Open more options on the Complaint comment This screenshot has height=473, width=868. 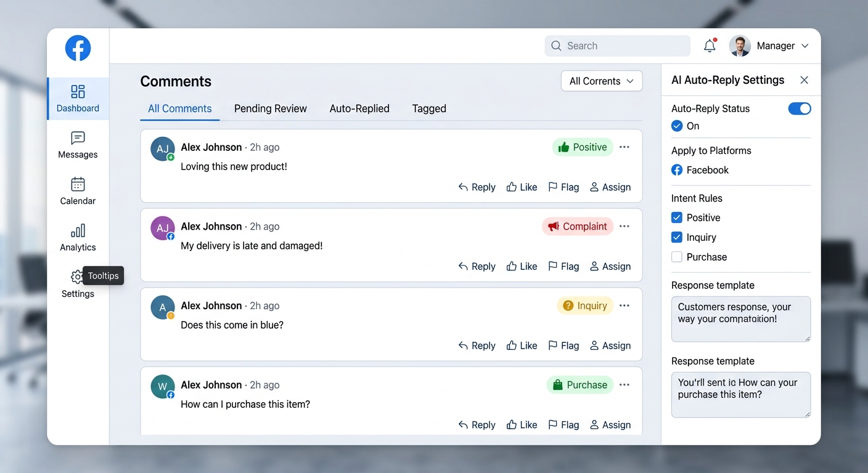[x=624, y=227]
